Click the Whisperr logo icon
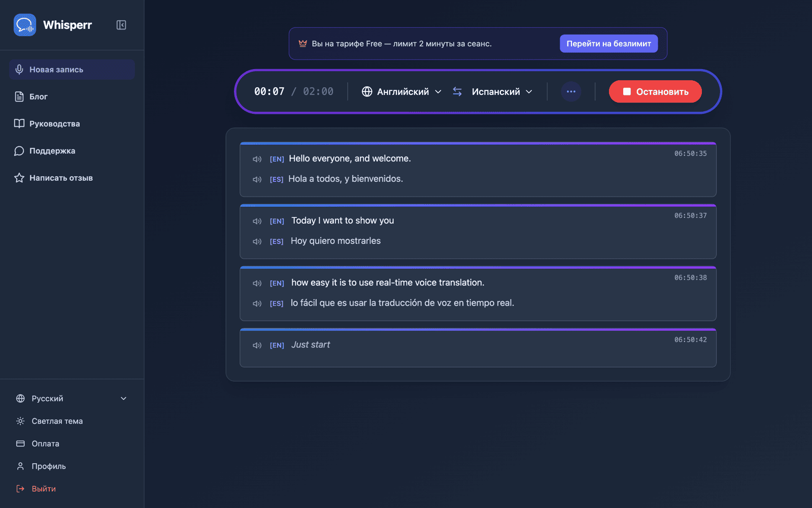 pos(25,25)
